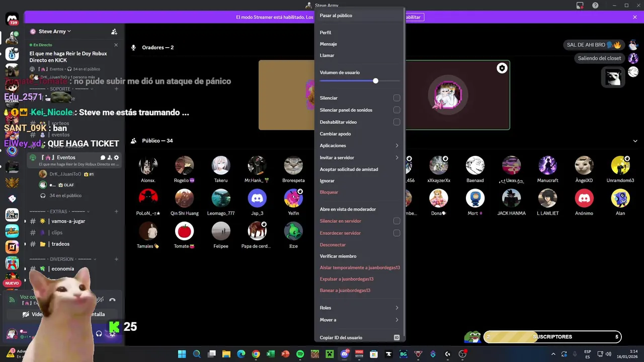Collapse the Público audience list chevron
This screenshot has width=644, height=362.
click(635, 141)
